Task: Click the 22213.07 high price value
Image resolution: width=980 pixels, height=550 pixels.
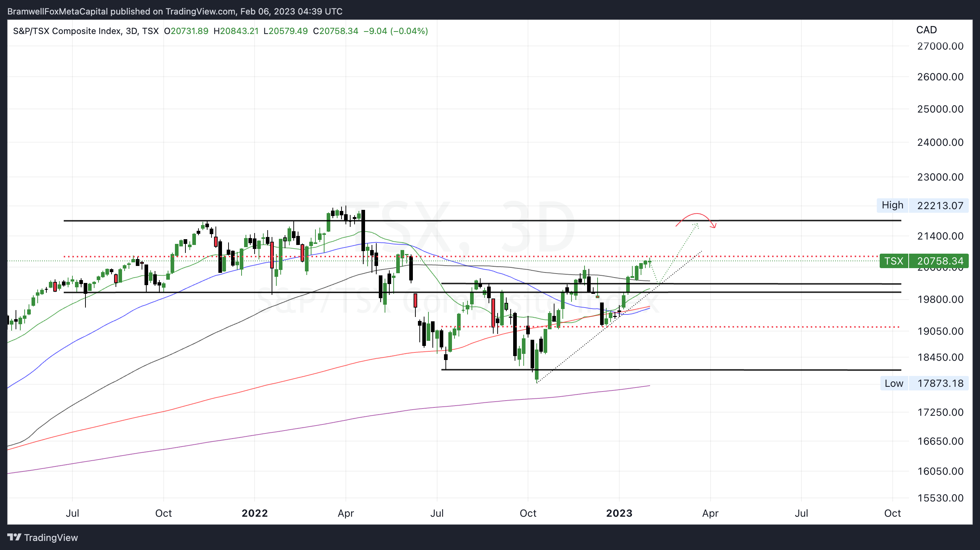Action: (x=939, y=206)
